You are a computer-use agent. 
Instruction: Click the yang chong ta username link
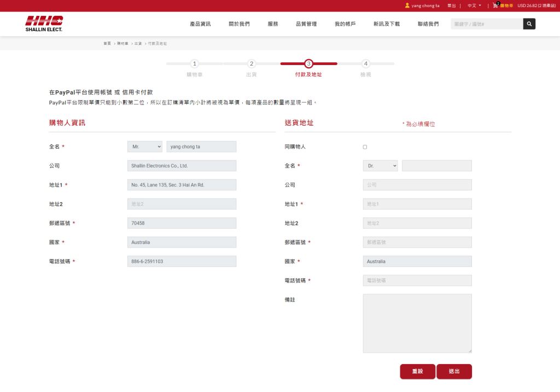click(425, 5)
